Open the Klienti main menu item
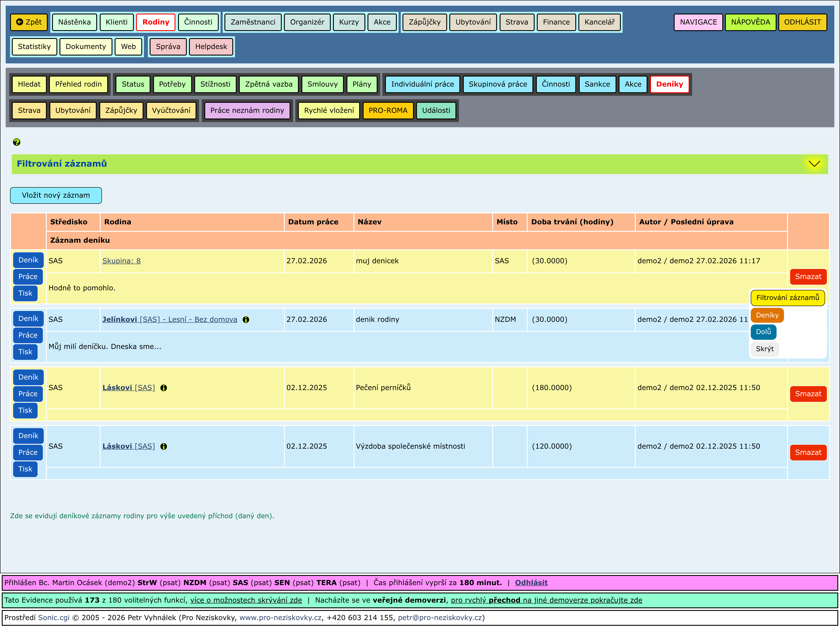 (x=116, y=22)
